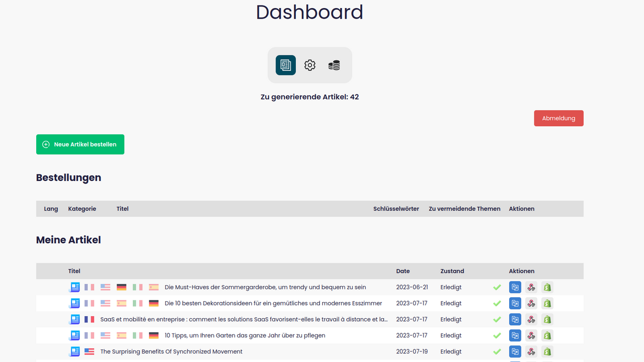Select German flag in Sommergarderobe row
The image size is (644, 362).
(x=121, y=287)
